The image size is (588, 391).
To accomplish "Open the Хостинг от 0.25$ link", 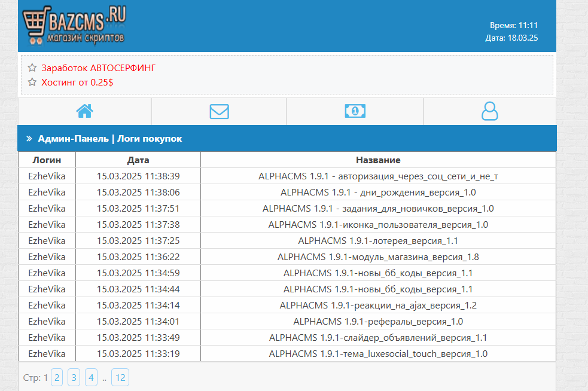I will tap(77, 82).
